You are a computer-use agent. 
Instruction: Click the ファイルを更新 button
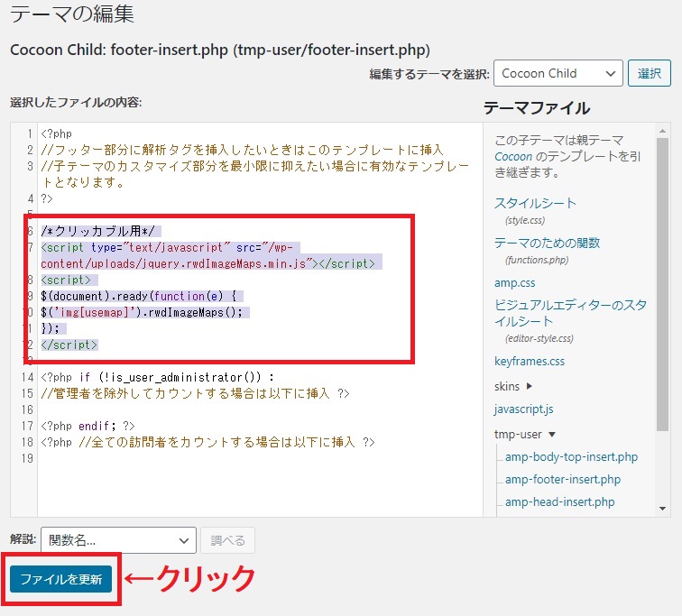click(x=61, y=579)
